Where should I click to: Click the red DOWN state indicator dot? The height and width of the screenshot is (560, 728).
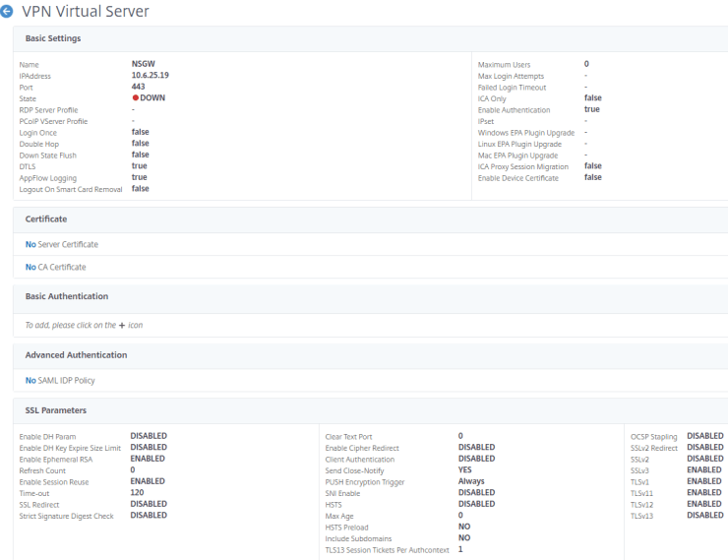click(135, 98)
